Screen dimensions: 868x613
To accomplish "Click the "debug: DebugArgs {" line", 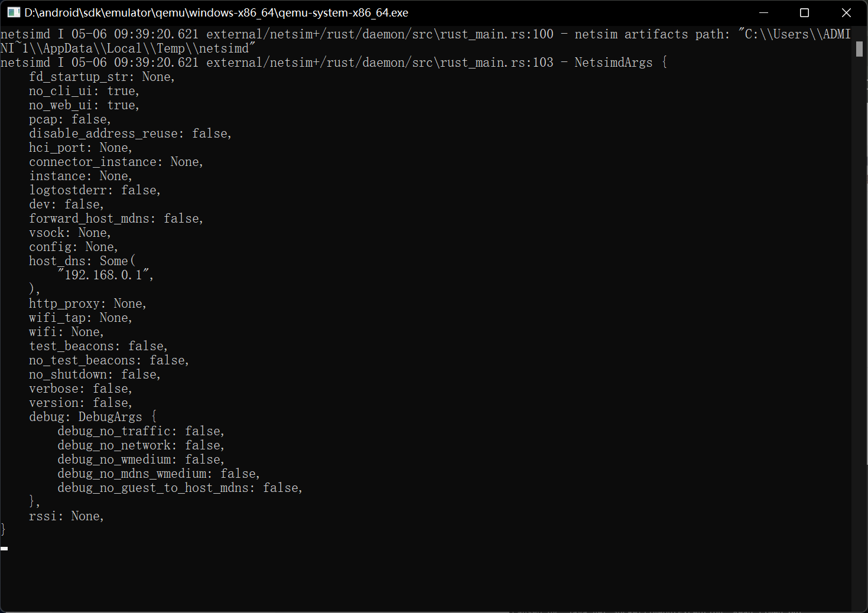I will pos(93,417).
